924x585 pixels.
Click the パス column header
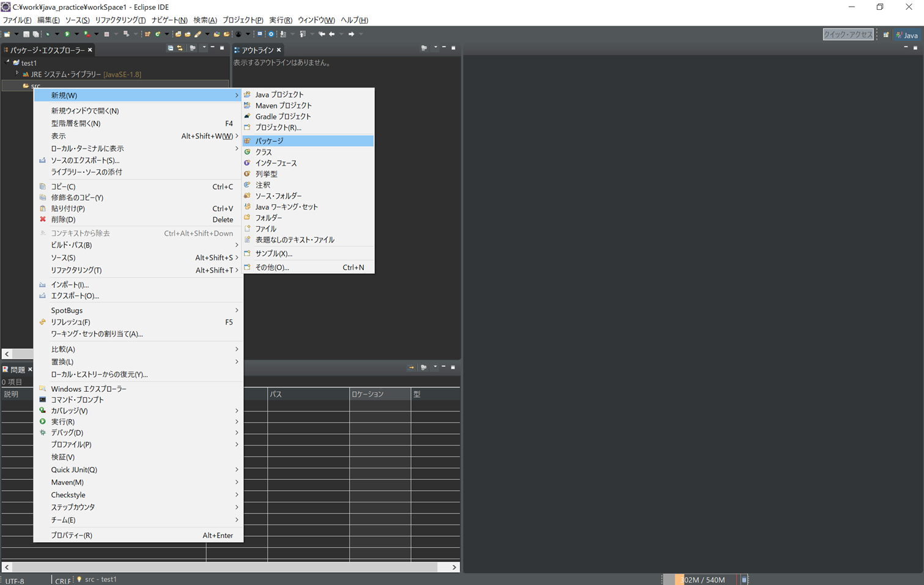[308, 394]
